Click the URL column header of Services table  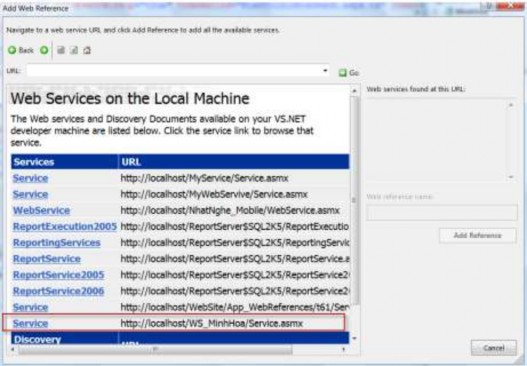click(x=234, y=162)
